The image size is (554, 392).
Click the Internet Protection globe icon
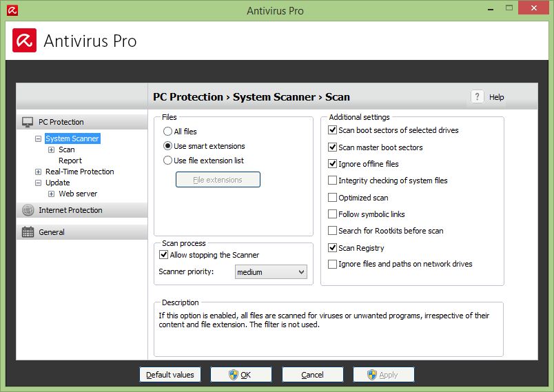(x=28, y=210)
